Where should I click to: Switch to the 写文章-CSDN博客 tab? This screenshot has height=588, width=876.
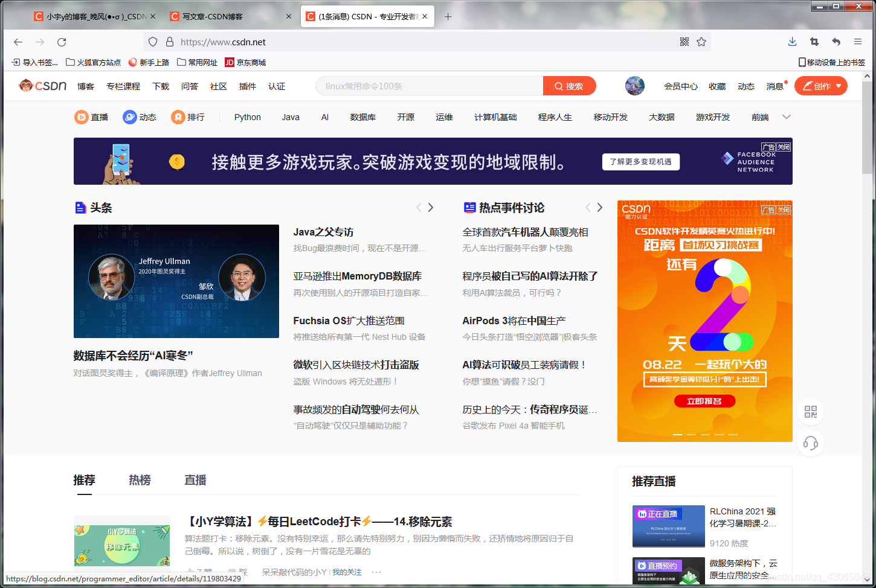(231, 16)
